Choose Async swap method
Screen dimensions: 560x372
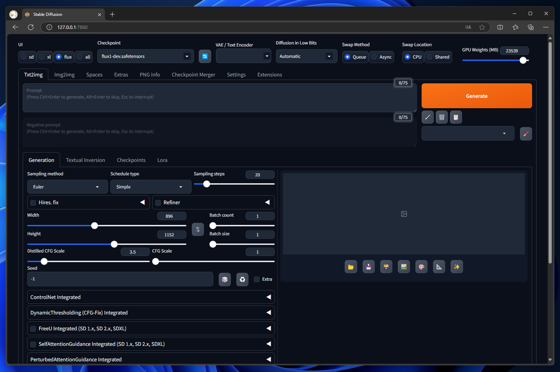(x=381, y=57)
